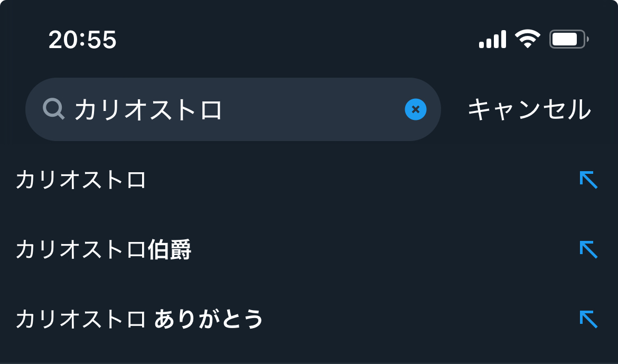This screenshot has width=618, height=364.
Task: Click the bold ありがとう text in suggestions
Action: click(209, 319)
